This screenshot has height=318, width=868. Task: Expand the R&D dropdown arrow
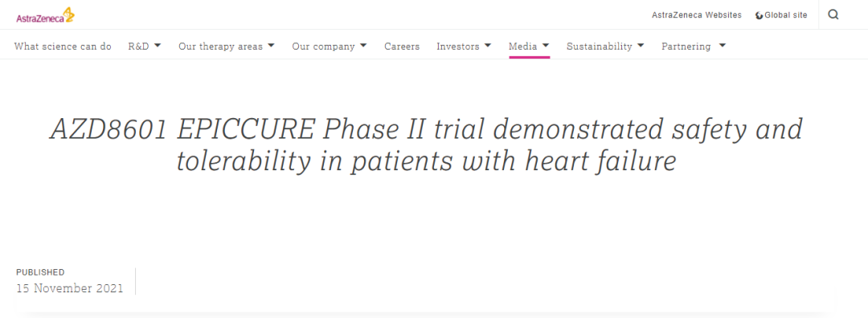coord(158,46)
